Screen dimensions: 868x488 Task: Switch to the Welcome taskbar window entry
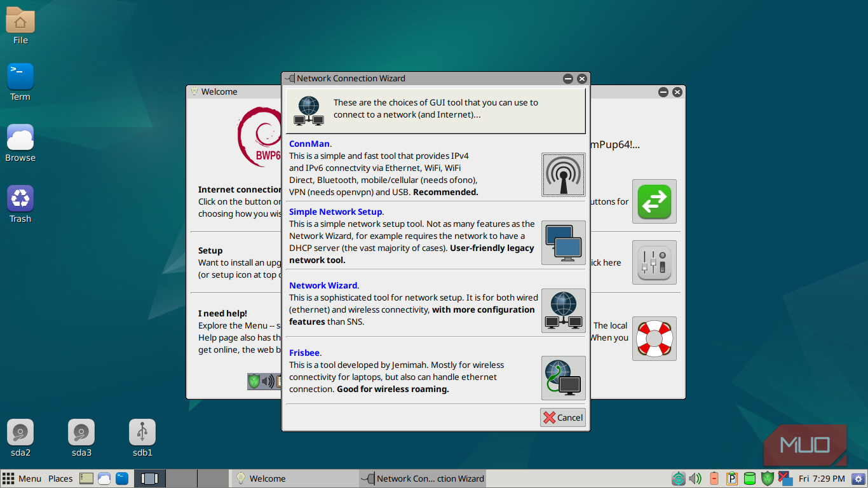click(x=295, y=478)
